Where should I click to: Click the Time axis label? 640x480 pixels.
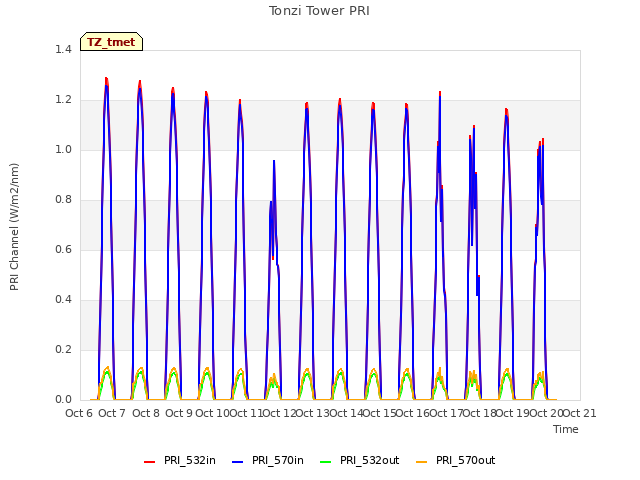click(x=566, y=429)
